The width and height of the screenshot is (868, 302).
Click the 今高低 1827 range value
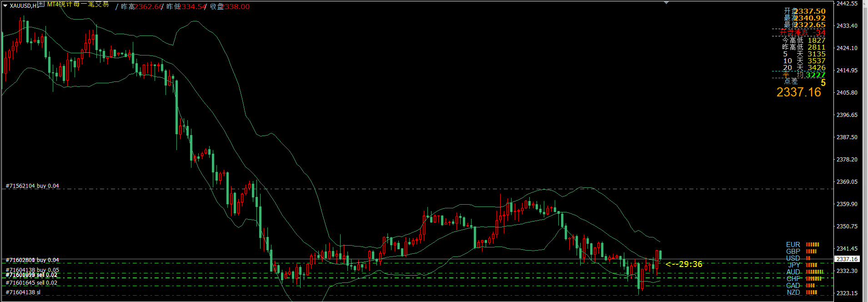click(x=804, y=40)
